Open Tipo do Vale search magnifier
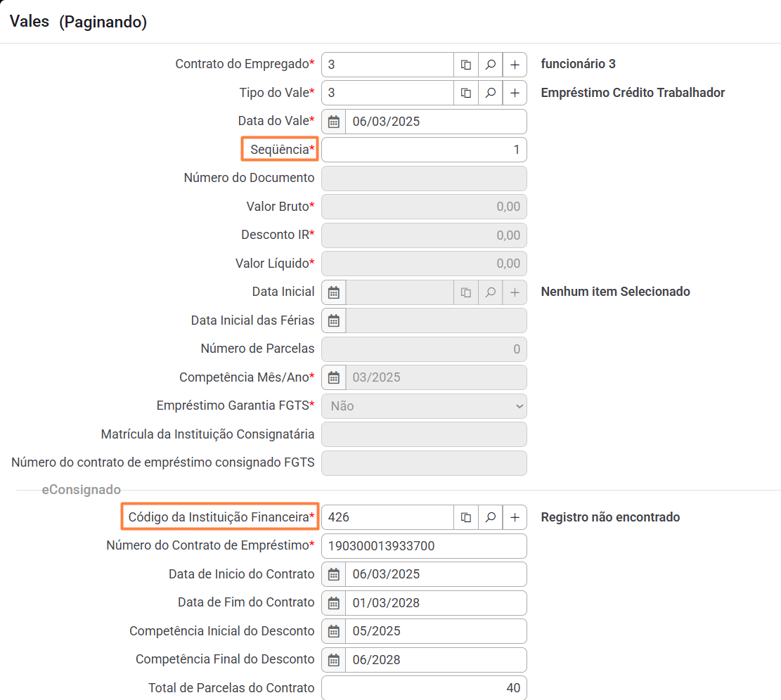The height and width of the screenshot is (700, 781). click(x=490, y=93)
